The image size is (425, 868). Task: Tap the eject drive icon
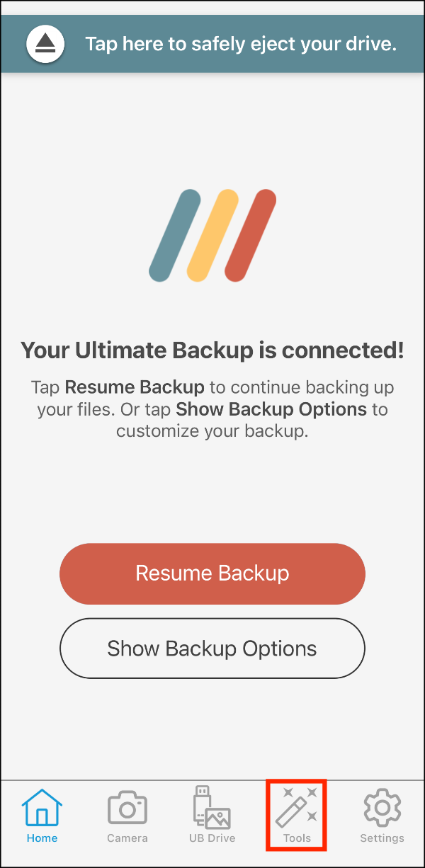pos(45,44)
